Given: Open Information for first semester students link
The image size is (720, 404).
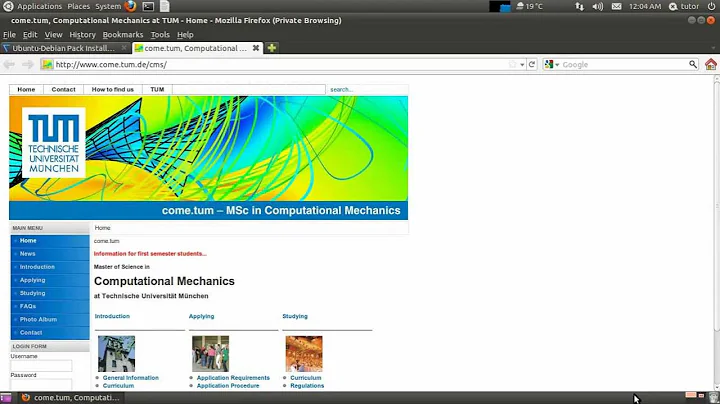Looking at the screenshot, I should click(150, 253).
